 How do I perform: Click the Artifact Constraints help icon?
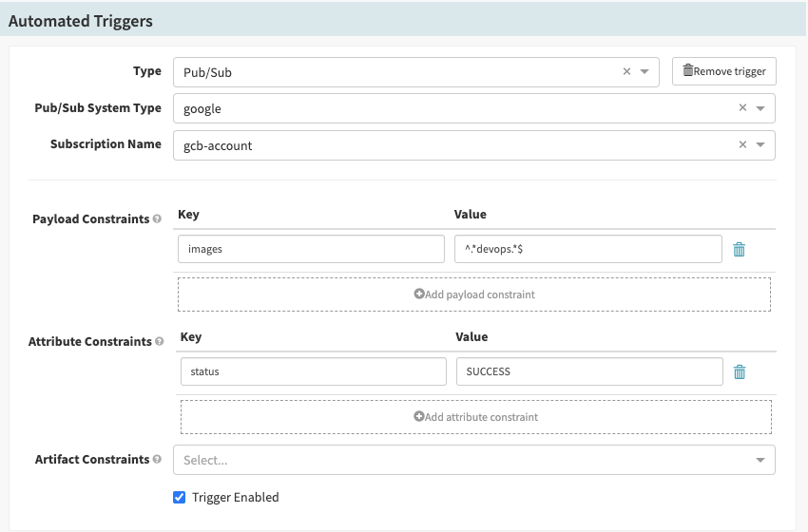[x=157, y=460]
